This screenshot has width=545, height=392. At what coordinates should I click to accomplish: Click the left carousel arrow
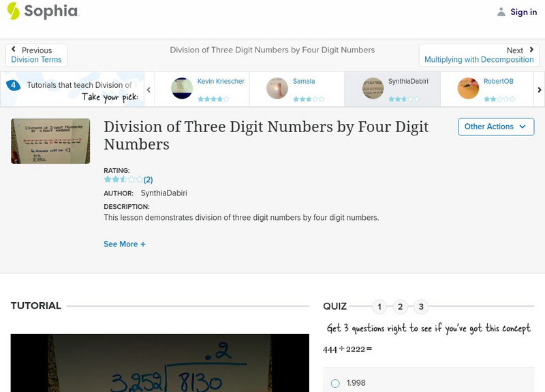147,88
